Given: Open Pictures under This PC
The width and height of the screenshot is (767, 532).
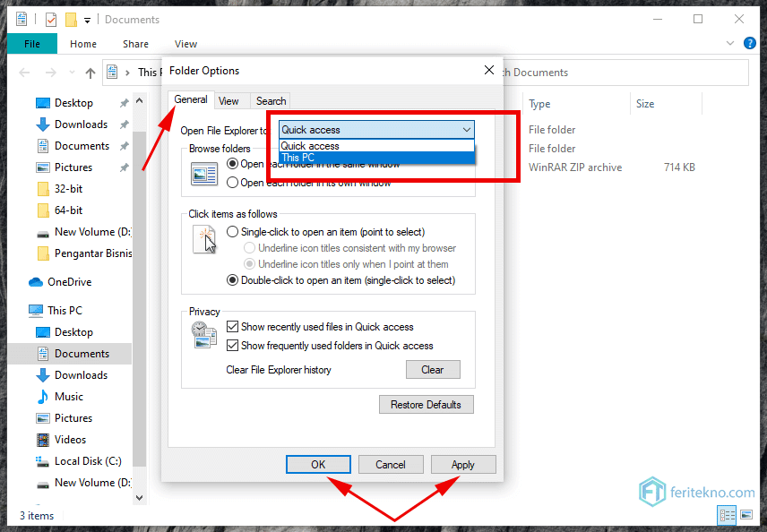Looking at the screenshot, I should [73, 418].
